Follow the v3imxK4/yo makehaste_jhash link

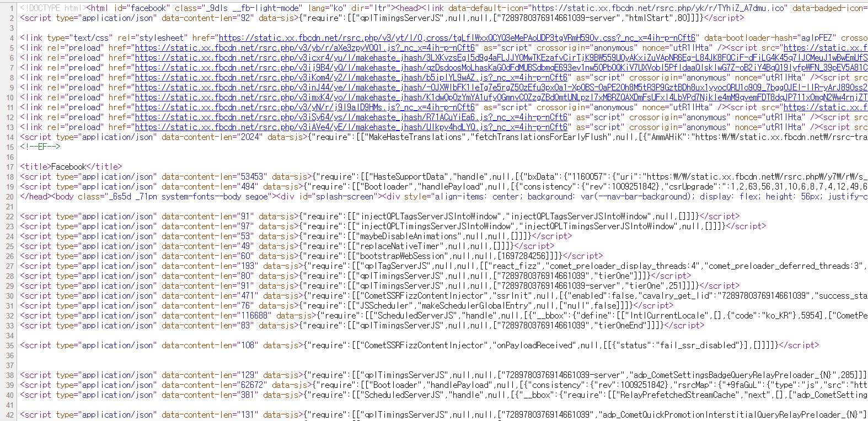[x=501, y=97]
